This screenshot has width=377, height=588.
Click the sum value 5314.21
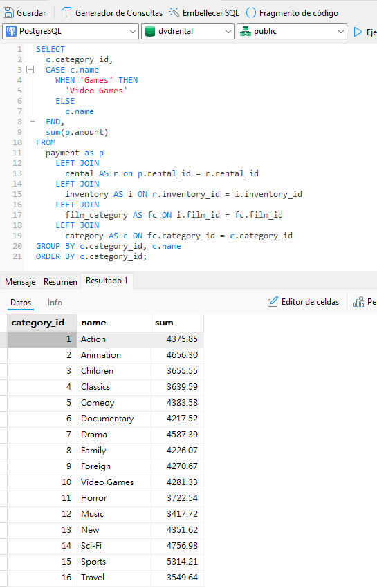click(177, 562)
